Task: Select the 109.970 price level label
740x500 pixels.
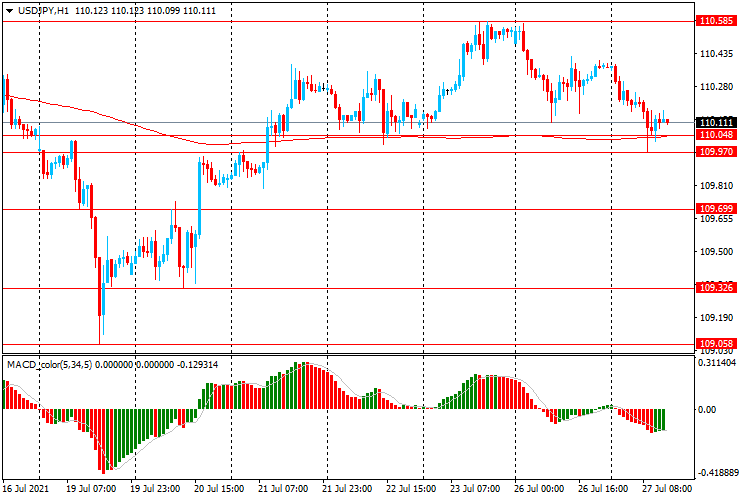Action: [716, 152]
